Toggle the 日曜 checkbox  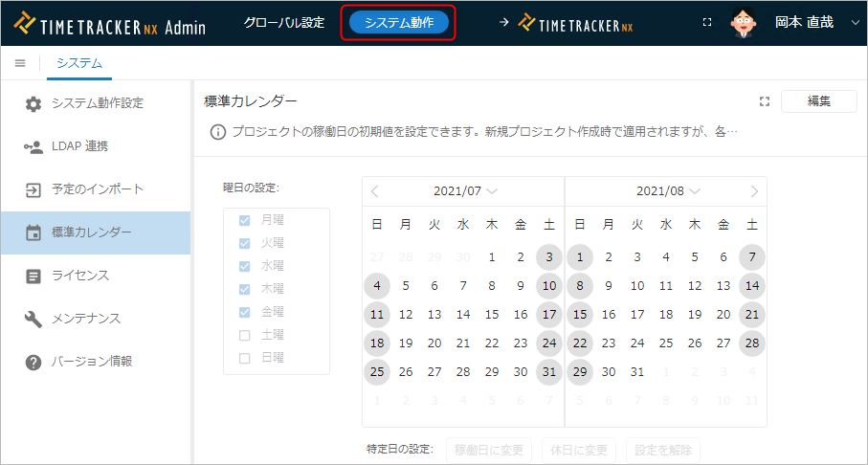pos(245,358)
